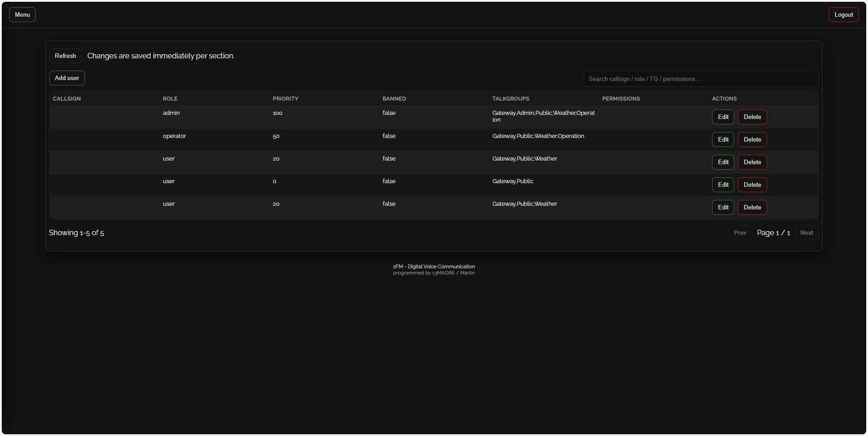This screenshot has height=436, width=868.
Task: Focus the search callsign input field
Action: pos(700,79)
